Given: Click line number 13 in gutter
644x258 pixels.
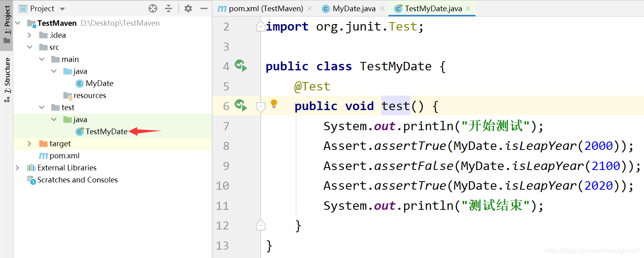Looking at the screenshot, I should [222, 246].
